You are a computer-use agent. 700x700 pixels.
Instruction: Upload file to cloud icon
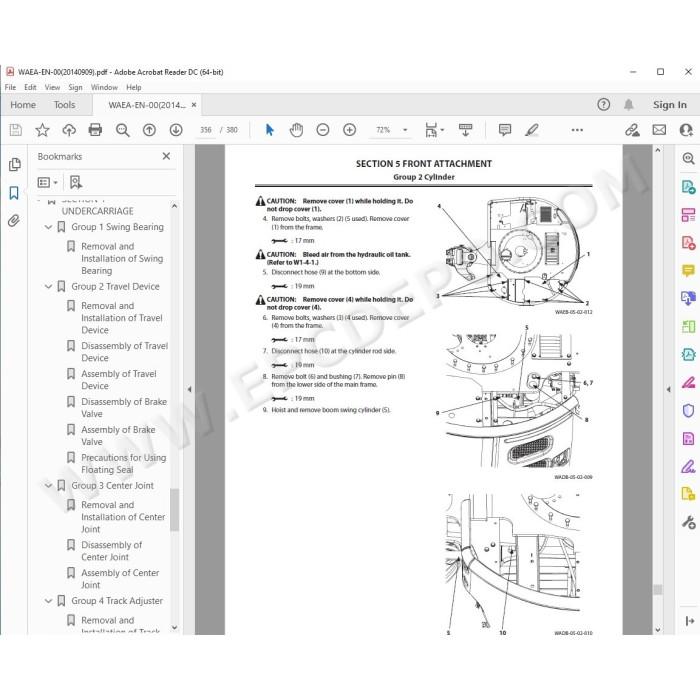tap(69, 130)
